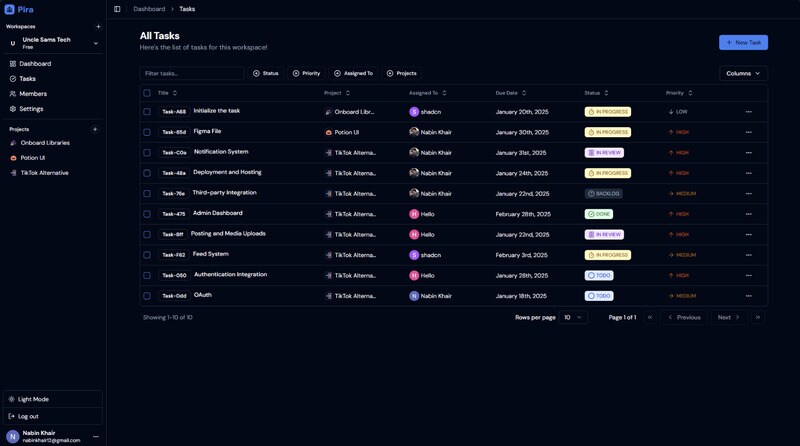This screenshot has width=800, height=446.
Task: Open the three-dot menu for Figma File row
Action: click(x=748, y=132)
